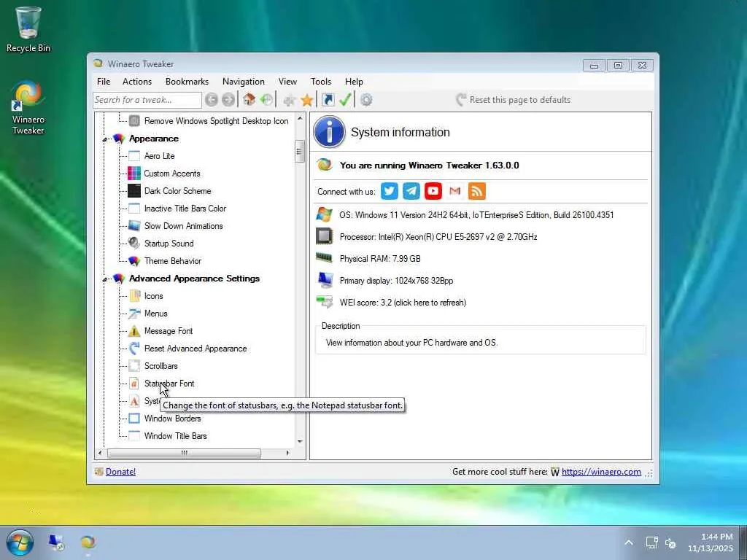Select Window Title Bars tree item
Screen dimensions: 747x560
point(176,436)
